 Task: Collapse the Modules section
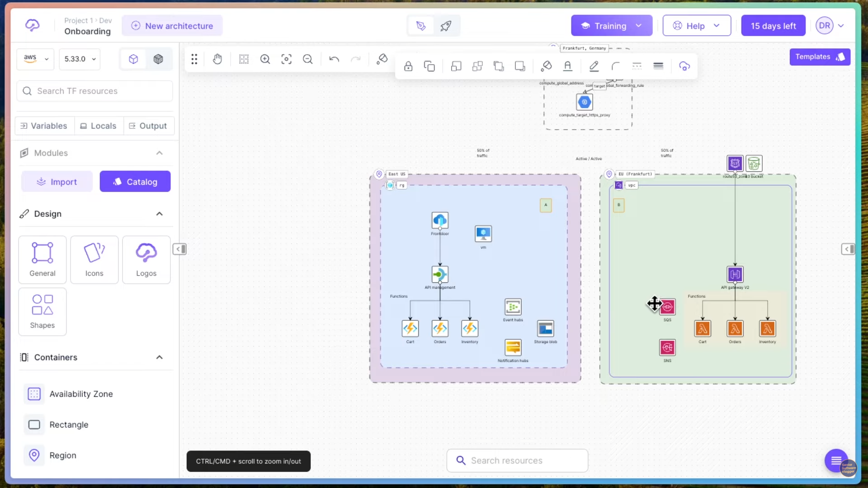pyautogui.click(x=160, y=153)
